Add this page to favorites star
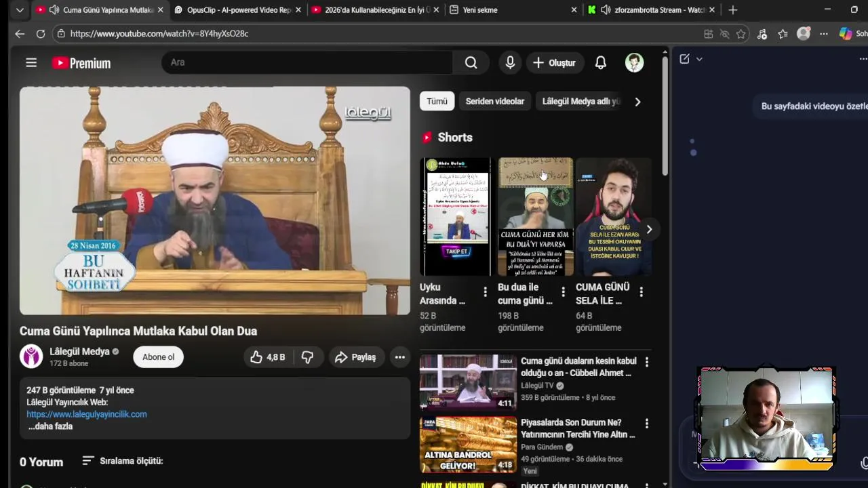 point(741,34)
